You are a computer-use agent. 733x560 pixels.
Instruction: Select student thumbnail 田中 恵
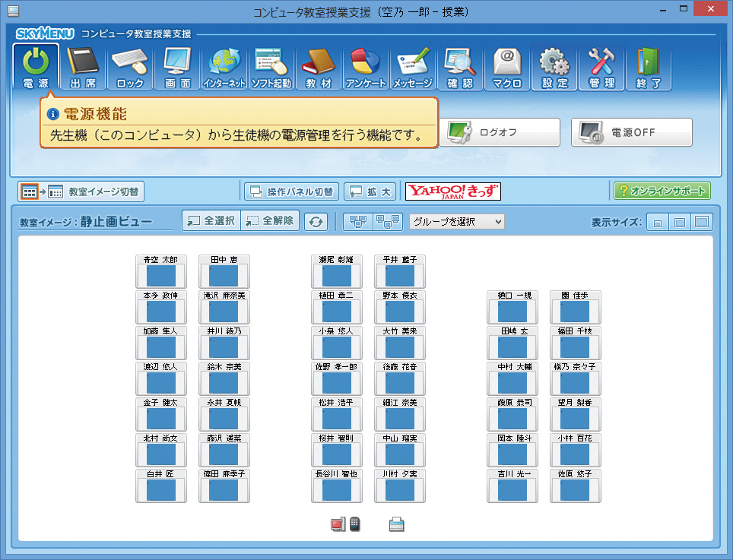[224, 271]
